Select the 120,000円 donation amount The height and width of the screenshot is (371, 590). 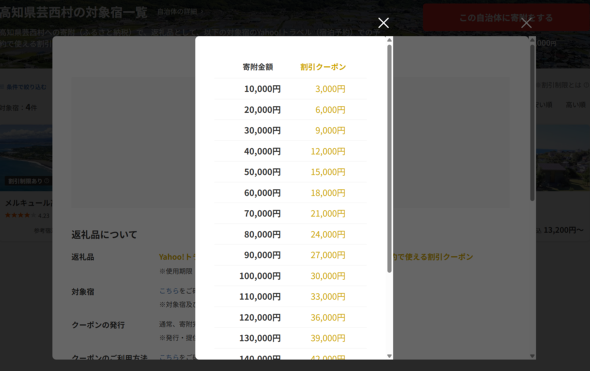[260, 318]
